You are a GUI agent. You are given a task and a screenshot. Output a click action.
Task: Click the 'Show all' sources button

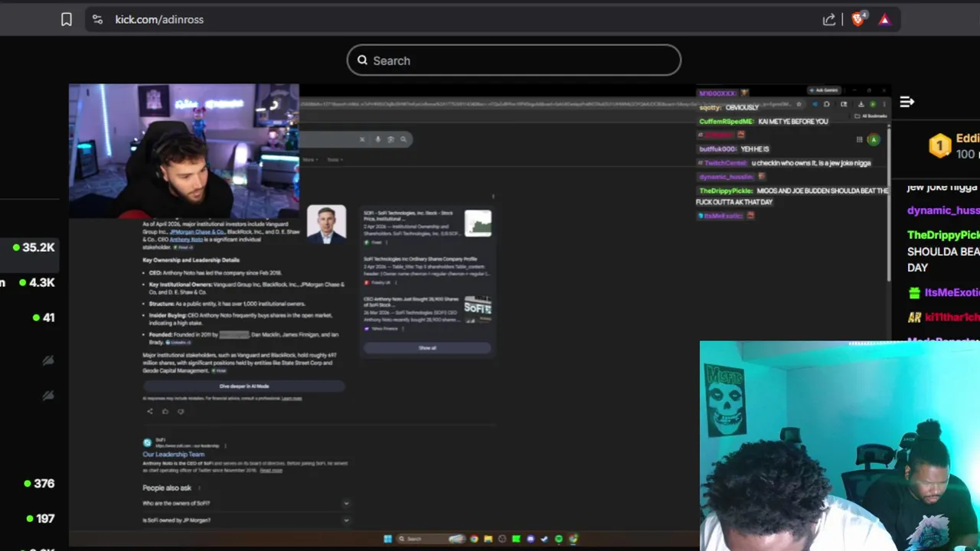(427, 348)
